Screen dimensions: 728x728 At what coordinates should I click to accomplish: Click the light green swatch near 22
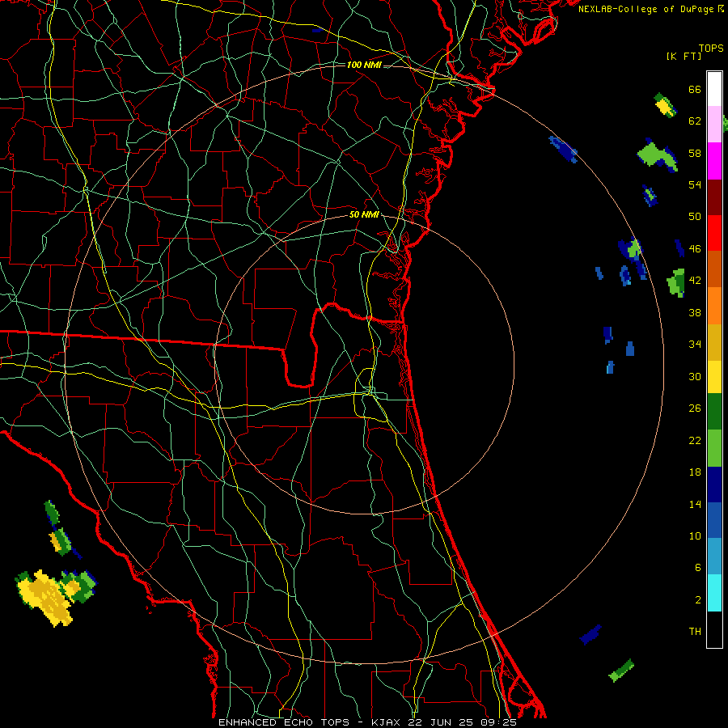[x=714, y=448]
